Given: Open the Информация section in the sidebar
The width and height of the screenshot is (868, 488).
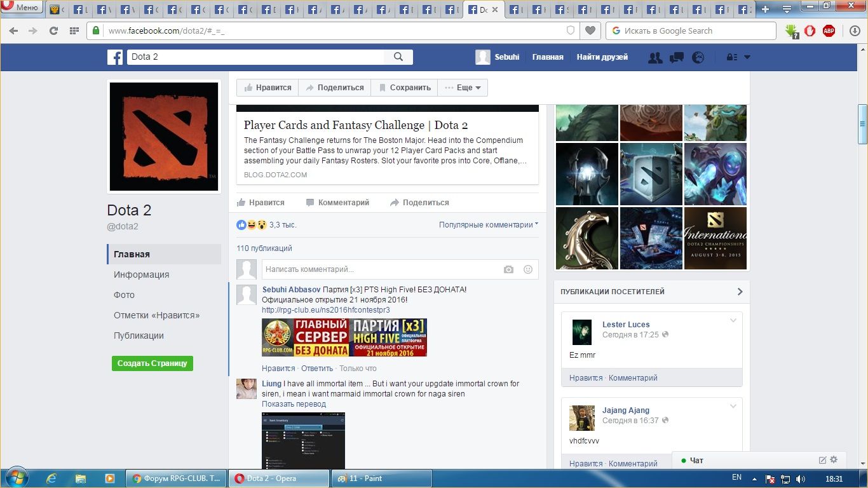Looking at the screenshot, I should pyautogui.click(x=141, y=274).
